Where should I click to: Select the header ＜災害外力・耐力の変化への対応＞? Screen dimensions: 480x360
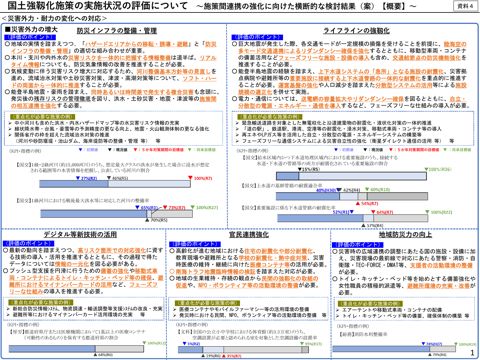(54, 18)
